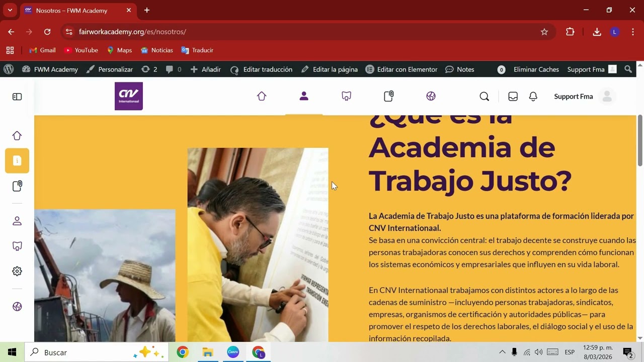644x362 pixels.
Task: Open File Explorer from the taskbar
Action: (x=208, y=352)
